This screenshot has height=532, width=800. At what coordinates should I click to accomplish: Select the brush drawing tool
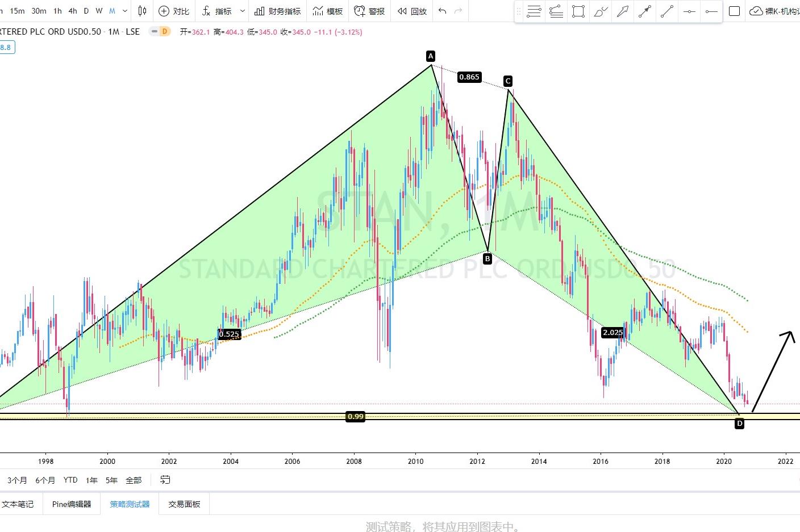(601, 11)
